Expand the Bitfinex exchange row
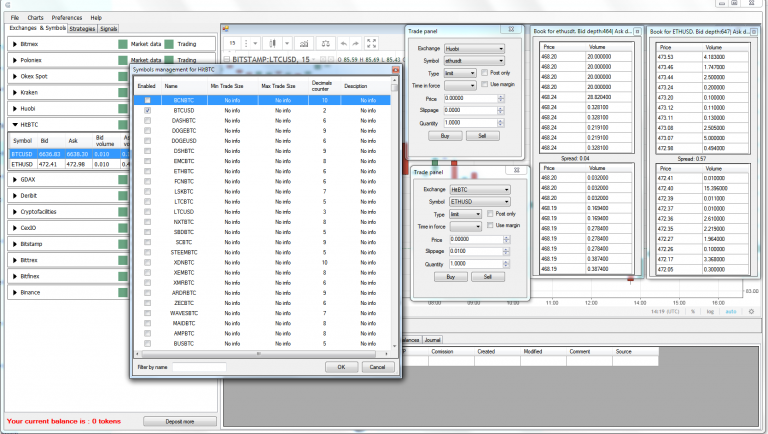Screen dimensions: 768x434 tap(15, 276)
